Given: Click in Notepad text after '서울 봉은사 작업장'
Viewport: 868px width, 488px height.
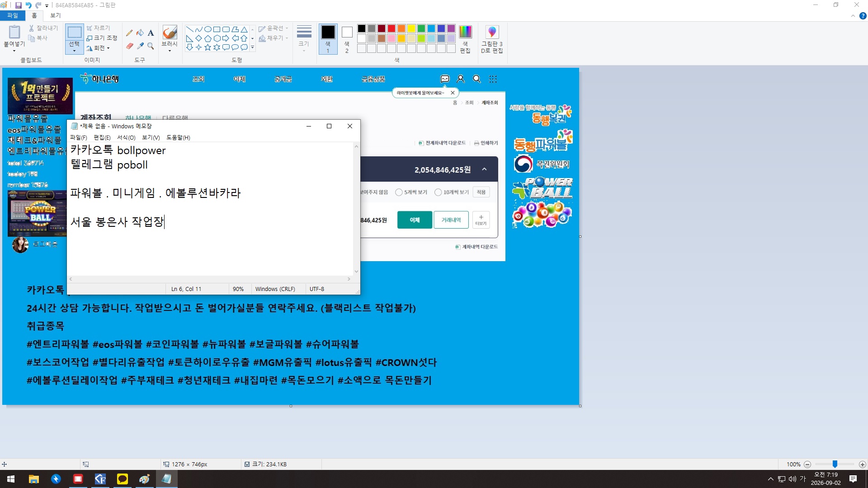Looking at the screenshot, I should tap(165, 222).
